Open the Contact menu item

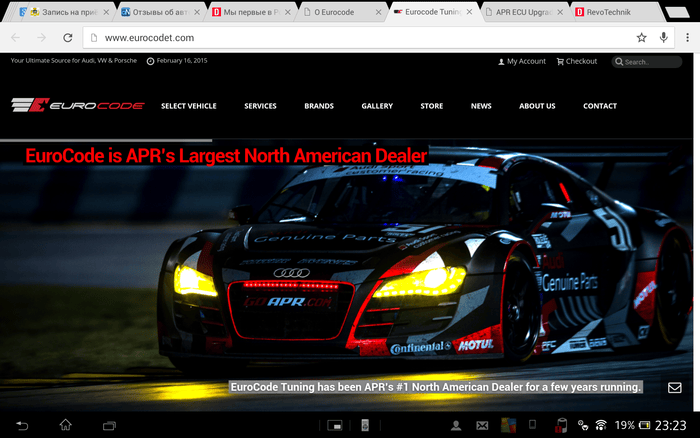point(600,106)
